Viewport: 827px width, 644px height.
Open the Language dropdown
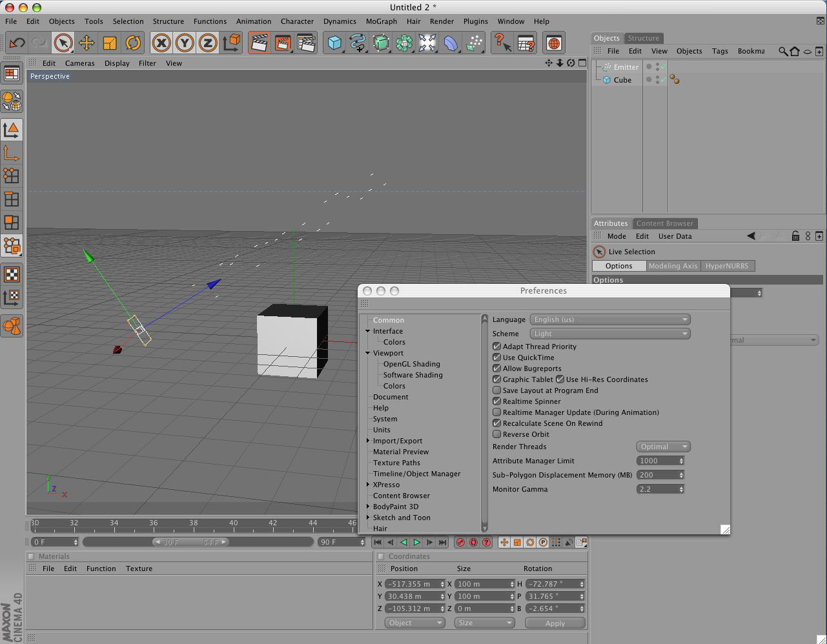(x=609, y=319)
